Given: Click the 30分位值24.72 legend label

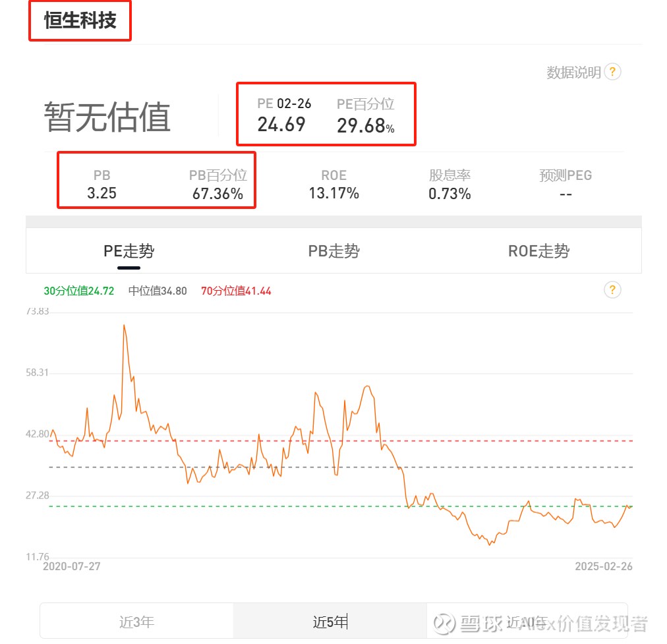Looking at the screenshot, I should pyautogui.click(x=79, y=291).
